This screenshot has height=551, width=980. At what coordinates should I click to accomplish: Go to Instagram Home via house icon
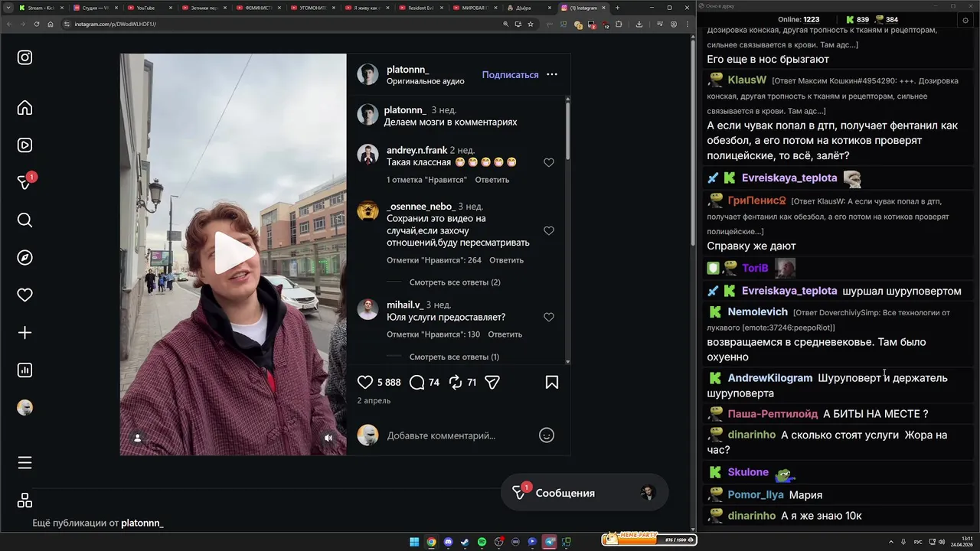(24, 108)
